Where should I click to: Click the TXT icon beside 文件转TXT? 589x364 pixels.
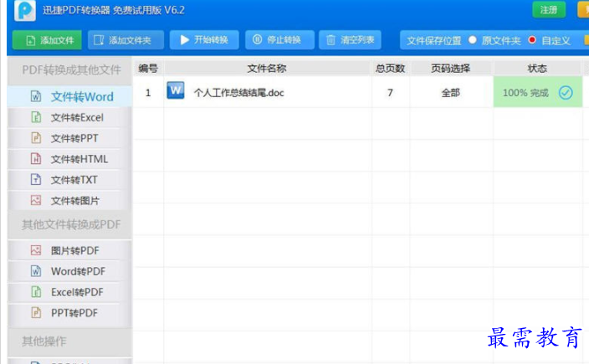point(36,180)
